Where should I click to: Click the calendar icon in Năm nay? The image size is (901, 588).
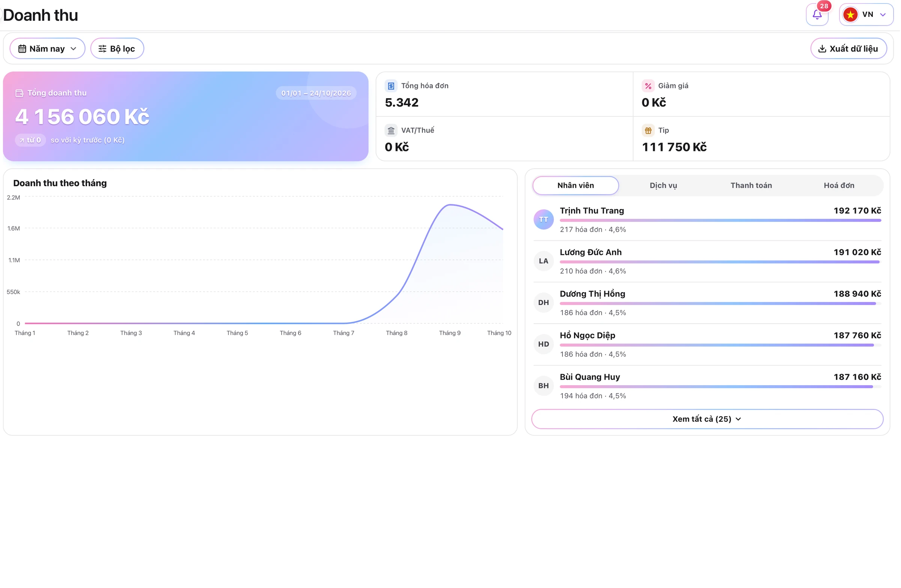22,49
